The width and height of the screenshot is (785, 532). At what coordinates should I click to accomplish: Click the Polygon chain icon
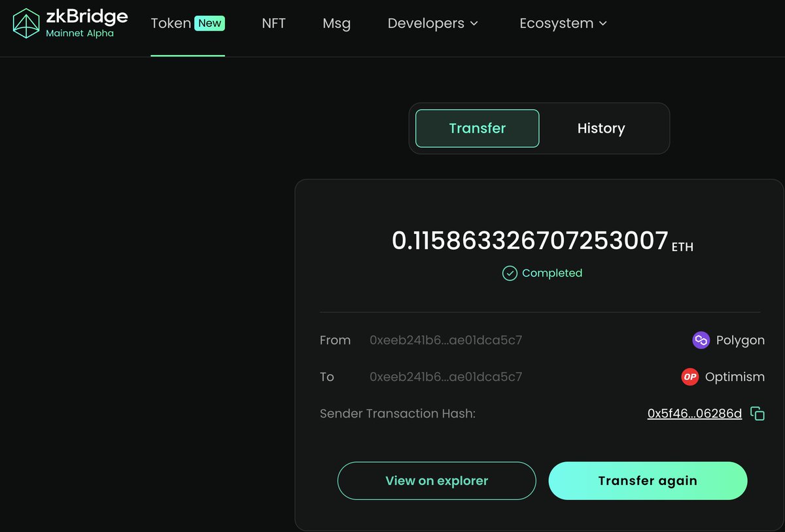pyautogui.click(x=701, y=341)
